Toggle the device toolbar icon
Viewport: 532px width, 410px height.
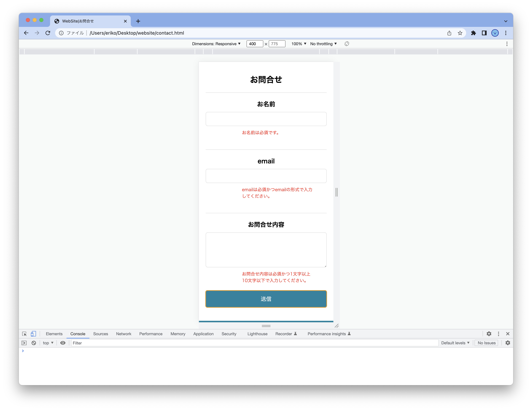click(33, 334)
